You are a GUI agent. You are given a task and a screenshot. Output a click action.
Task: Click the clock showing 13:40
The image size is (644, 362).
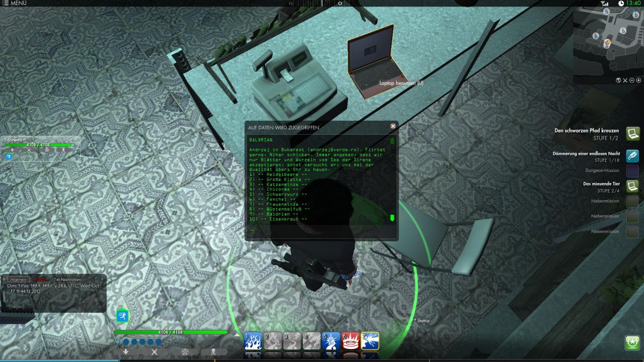629,3
